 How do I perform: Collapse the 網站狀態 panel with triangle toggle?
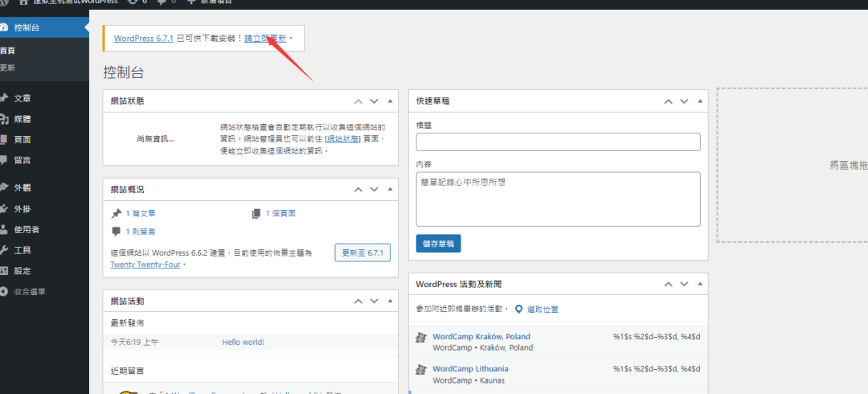click(x=390, y=101)
